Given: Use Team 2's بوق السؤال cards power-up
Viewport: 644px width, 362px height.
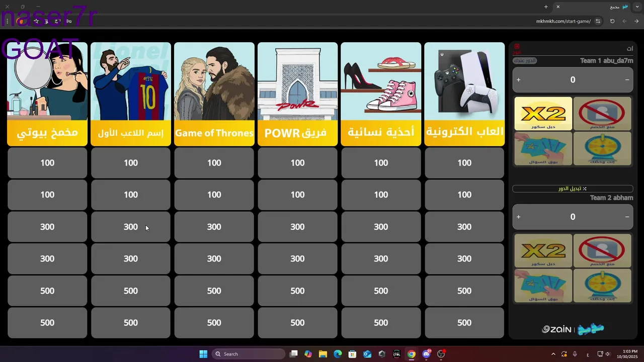Looking at the screenshot, I should [x=543, y=286].
